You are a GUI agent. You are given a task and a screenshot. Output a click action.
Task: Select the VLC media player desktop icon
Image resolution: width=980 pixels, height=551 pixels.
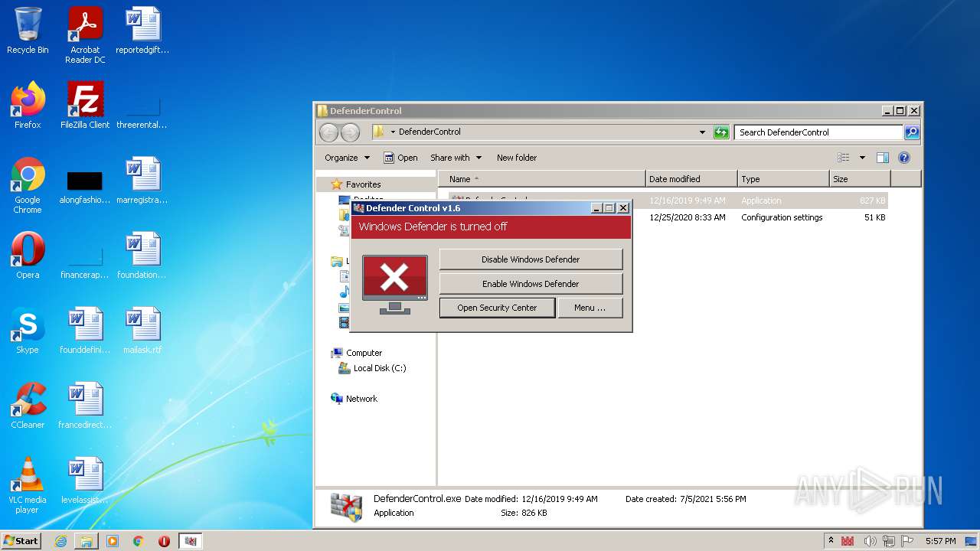pyautogui.click(x=28, y=485)
